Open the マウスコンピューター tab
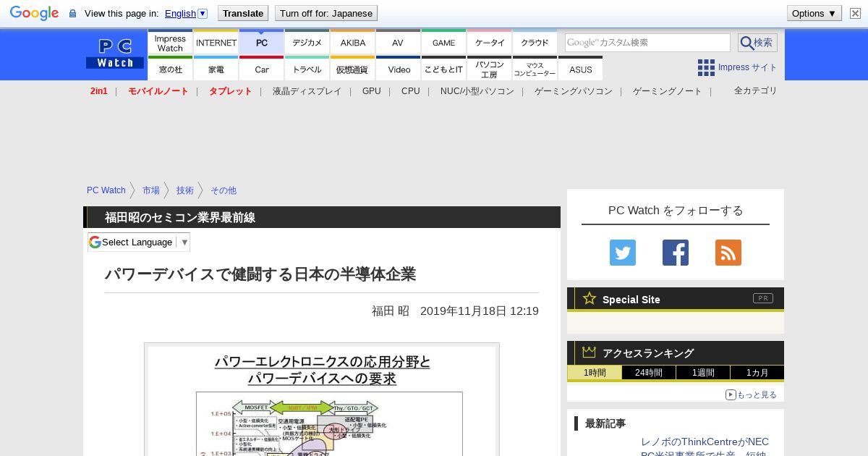Viewport: 868px width, 456px height. point(535,68)
